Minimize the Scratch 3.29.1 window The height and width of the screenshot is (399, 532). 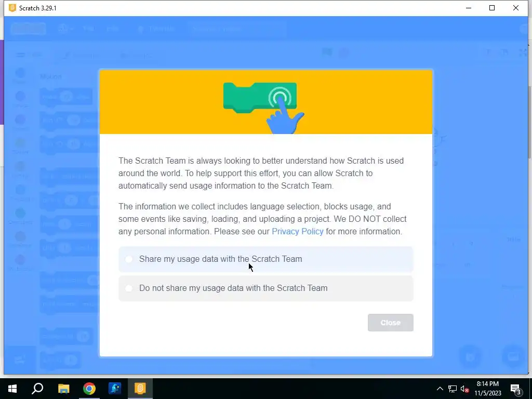pyautogui.click(x=469, y=8)
